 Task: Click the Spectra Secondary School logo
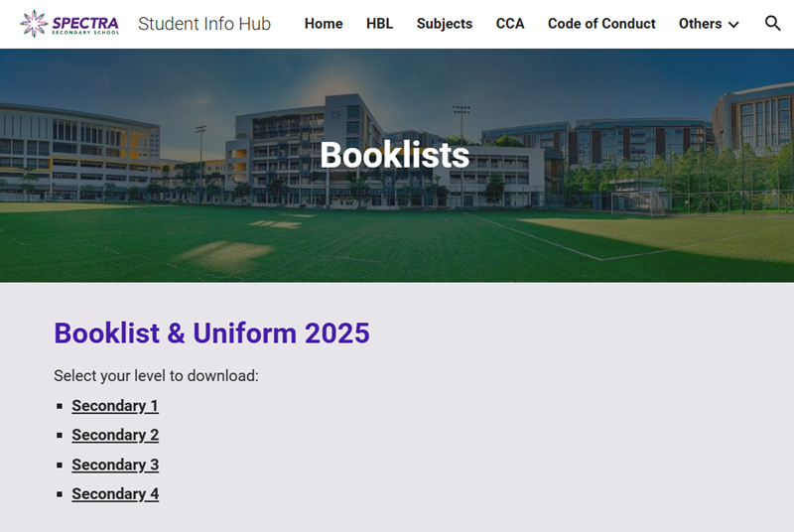[69, 23]
